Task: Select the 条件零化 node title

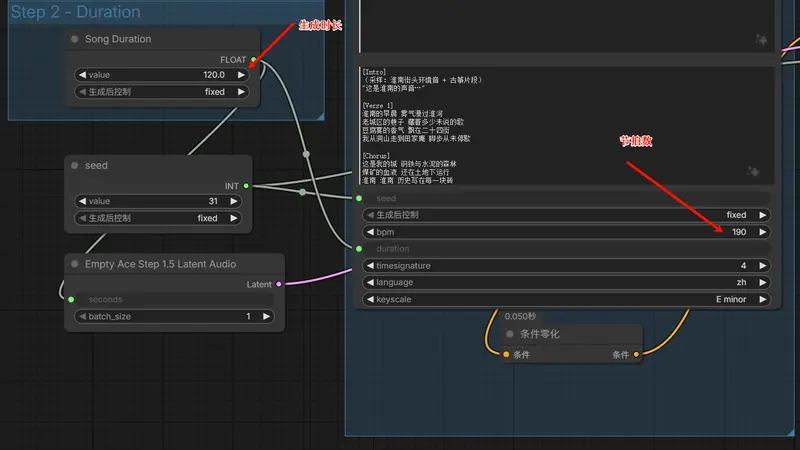Action: [539, 334]
